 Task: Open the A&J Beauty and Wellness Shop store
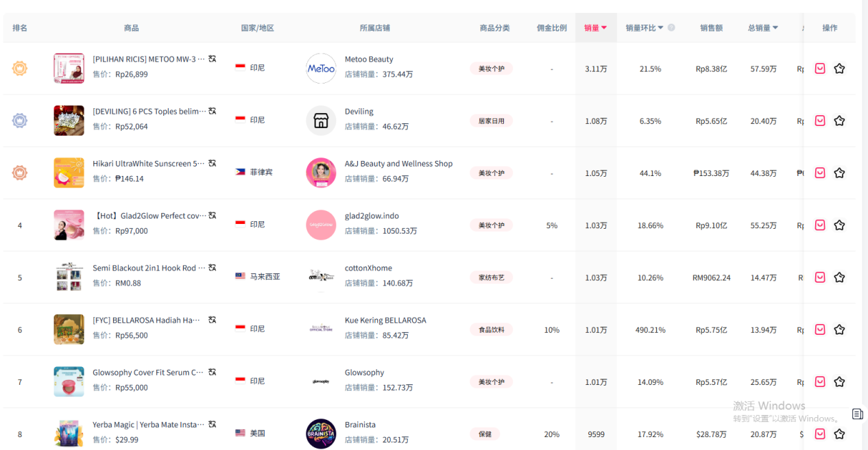point(398,164)
